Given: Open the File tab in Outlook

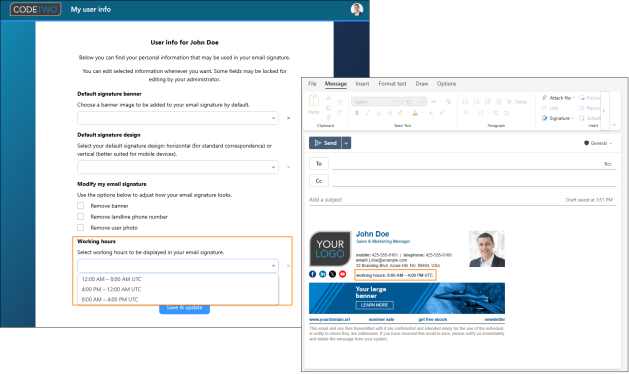Looking at the screenshot, I should click(x=312, y=83).
